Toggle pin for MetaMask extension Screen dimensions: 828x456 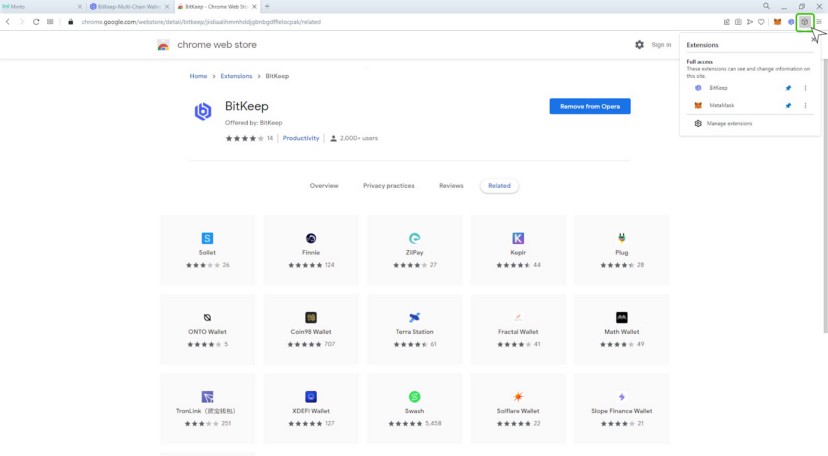pyautogui.click(x=788, y=106)
